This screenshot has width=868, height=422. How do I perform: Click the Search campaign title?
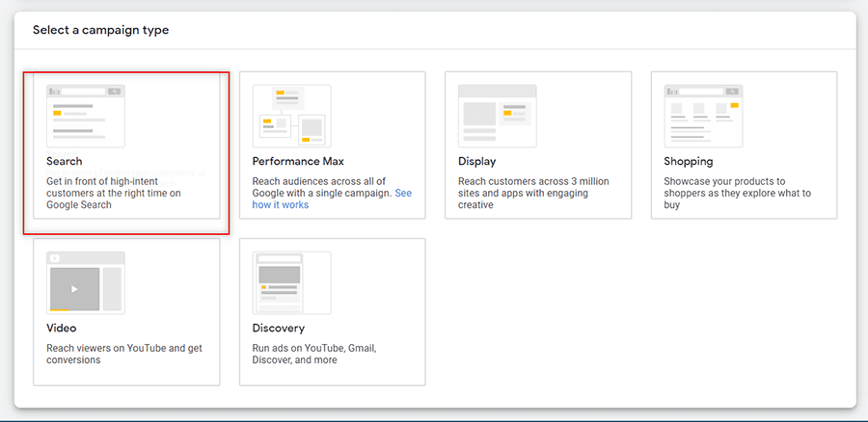[x=65, y=162]
